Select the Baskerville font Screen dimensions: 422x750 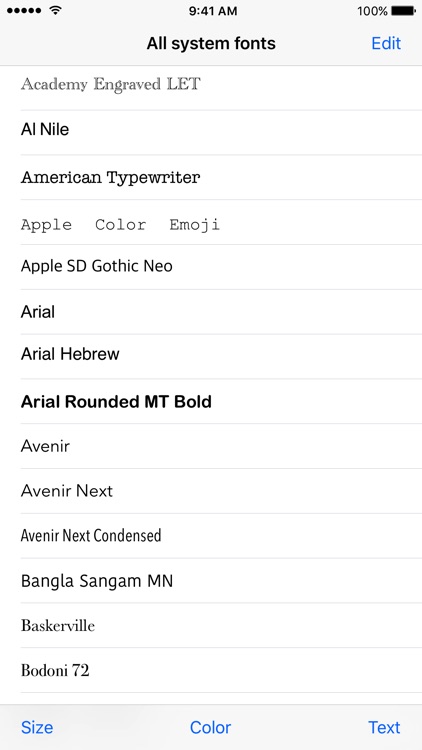pyautogui.click(x=211, y=626)
